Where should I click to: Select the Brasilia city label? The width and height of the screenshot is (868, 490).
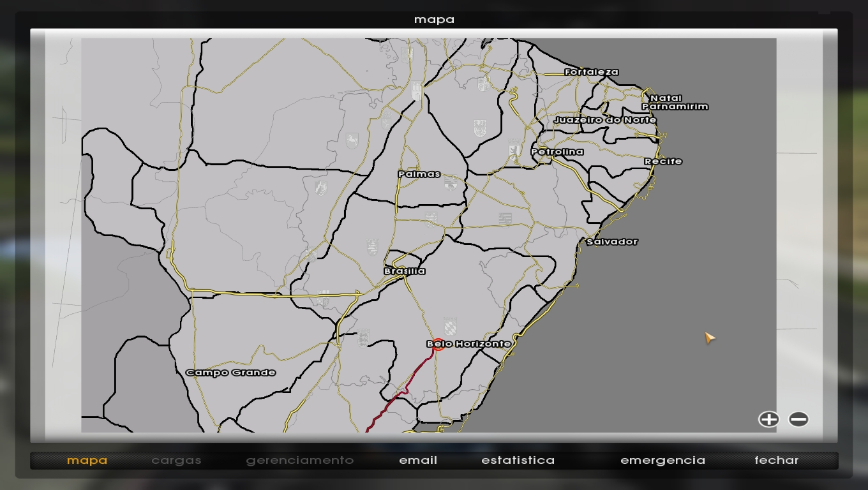point(405,271)
